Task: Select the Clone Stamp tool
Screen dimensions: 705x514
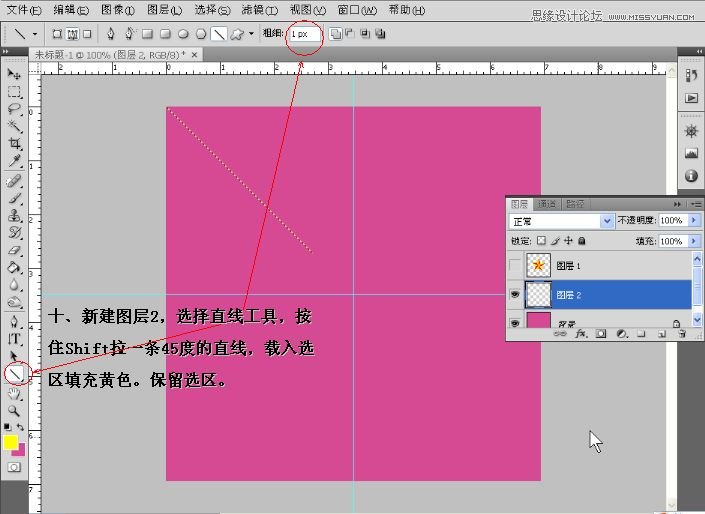Action: coord(14,215)
